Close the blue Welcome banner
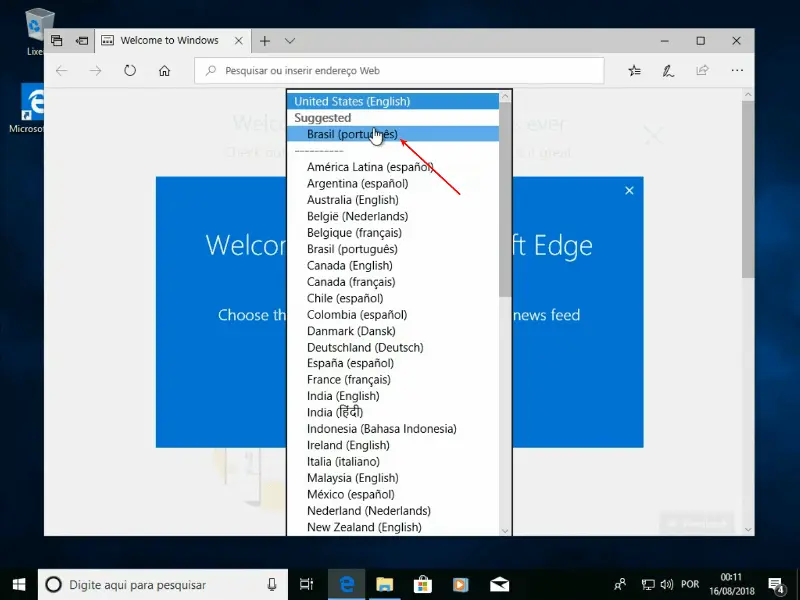 (629, 190)
